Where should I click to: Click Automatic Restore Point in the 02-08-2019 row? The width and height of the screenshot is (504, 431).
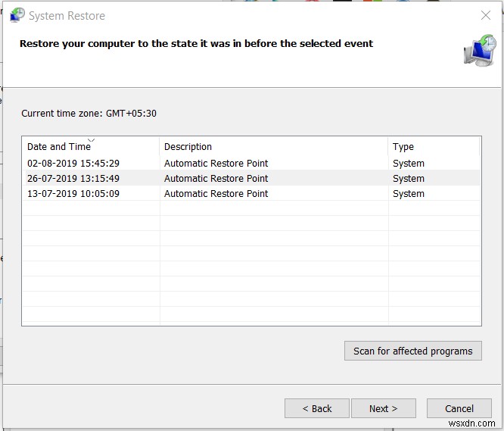(216, 164)
